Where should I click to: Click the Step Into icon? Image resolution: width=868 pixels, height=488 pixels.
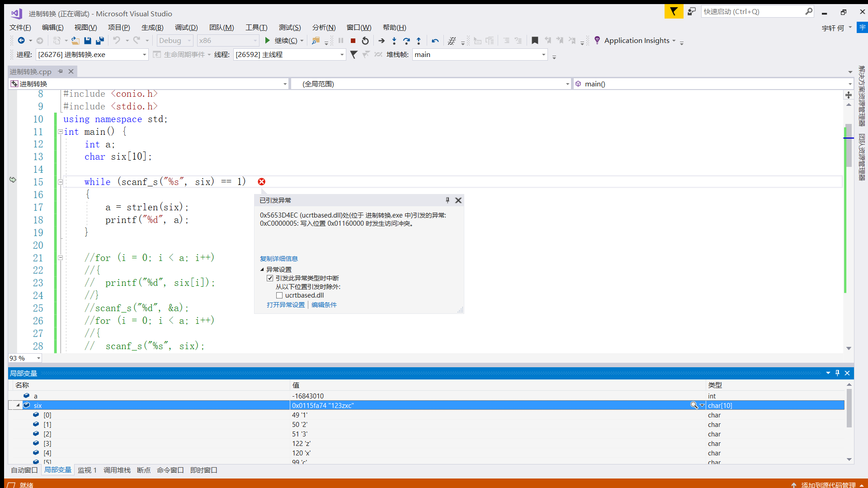click(394, 41)
